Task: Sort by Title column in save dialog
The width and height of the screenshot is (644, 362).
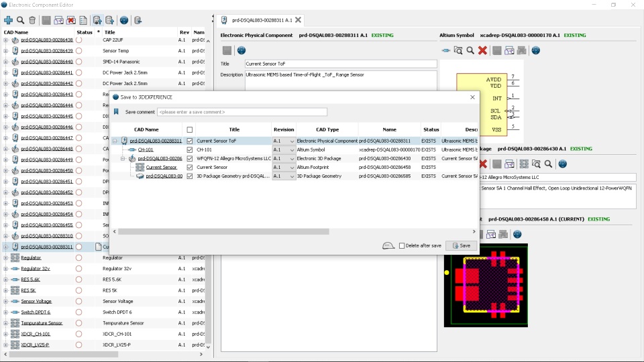Action: click(234, 129)
